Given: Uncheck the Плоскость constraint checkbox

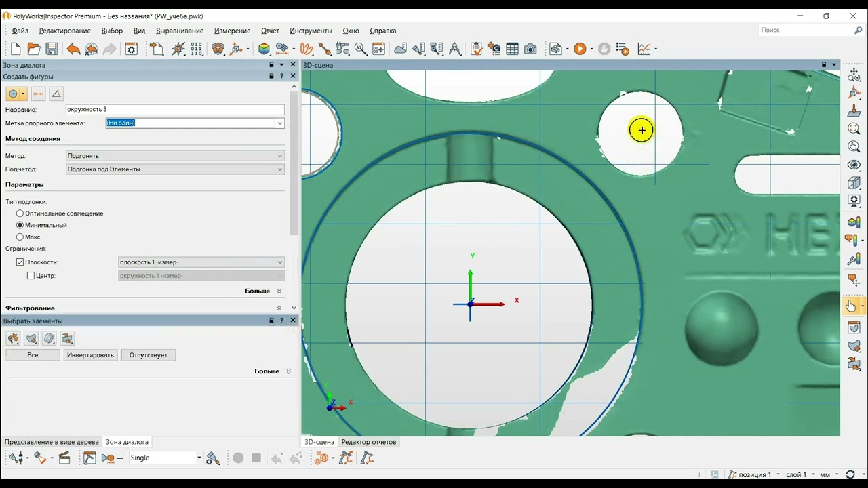Looking at the screenshot, I should click(20, 262).
